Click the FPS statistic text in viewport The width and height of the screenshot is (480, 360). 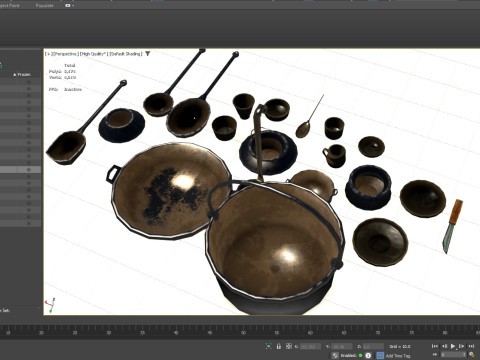point(65,89)
